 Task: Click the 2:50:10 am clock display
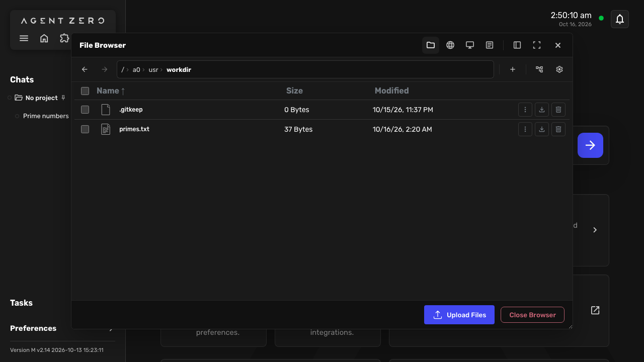click(571, 16)
